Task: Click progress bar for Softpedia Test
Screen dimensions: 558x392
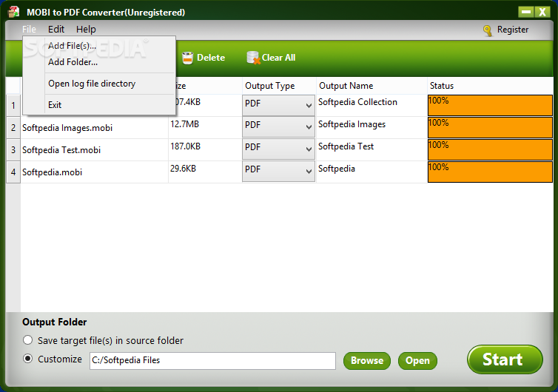Action: [x=490, y=149]
